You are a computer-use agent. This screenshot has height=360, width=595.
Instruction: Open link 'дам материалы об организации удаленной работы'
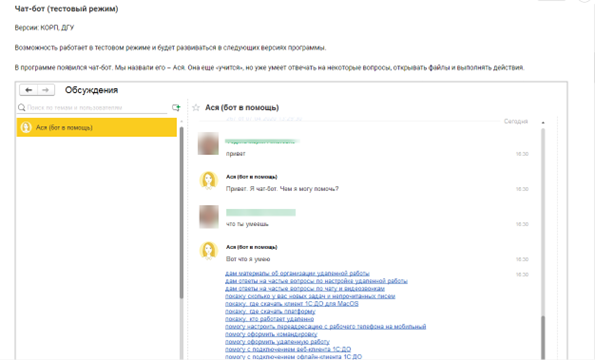point(297,273)
